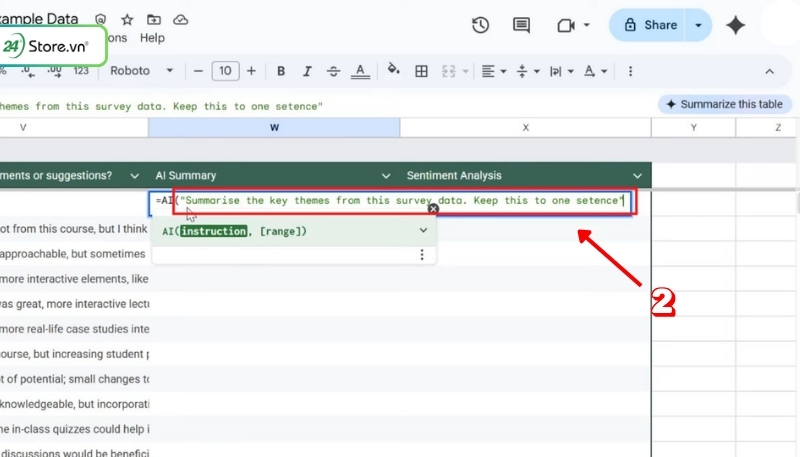Star this spreadsheet

click(x=127, y=20)
